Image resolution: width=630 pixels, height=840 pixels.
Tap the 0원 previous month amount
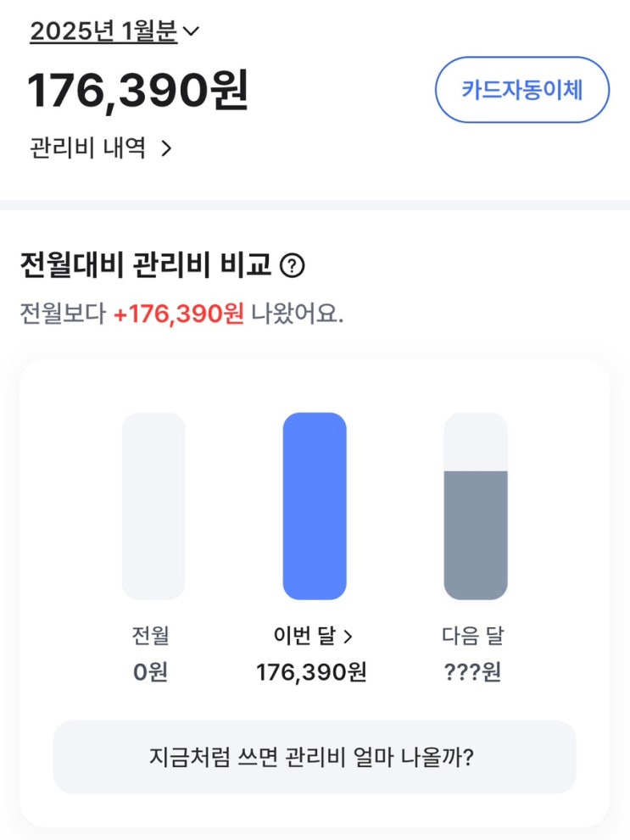[x=151, y=672]
